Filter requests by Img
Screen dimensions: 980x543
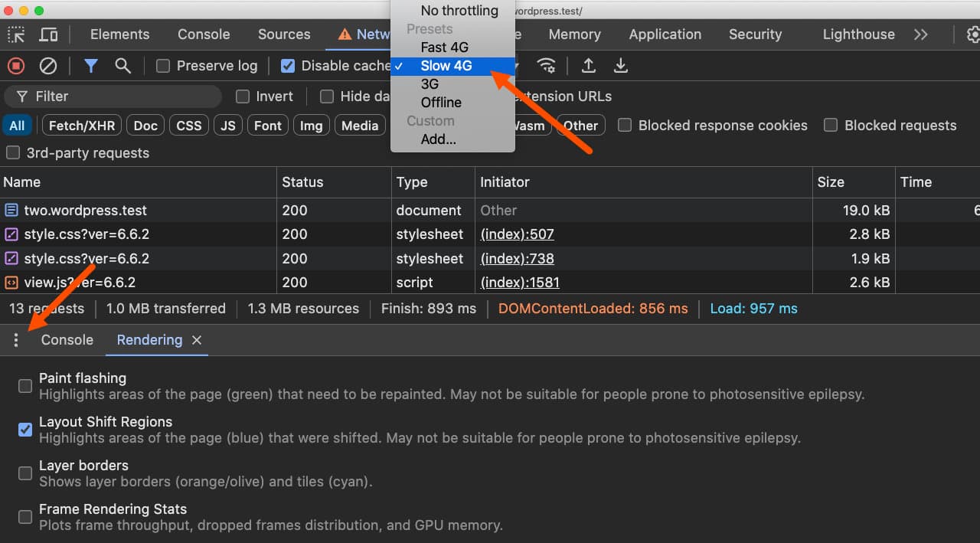(x=311, y=126)
